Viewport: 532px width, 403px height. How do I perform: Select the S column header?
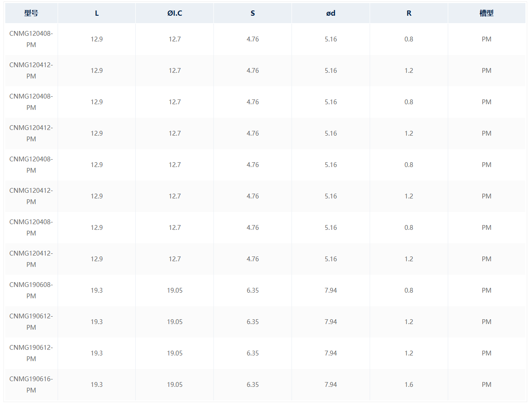(x=253, y=13)
